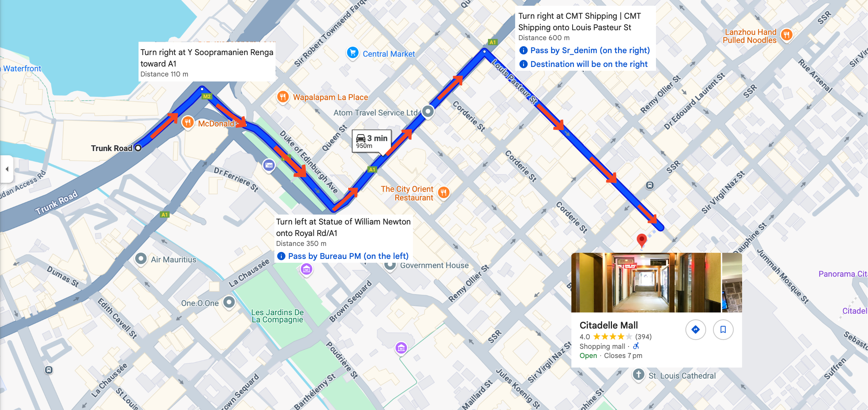Screen dimensions: 868x410
Task: Select the McDonald's restaurant pin
Action: [187, 123]
